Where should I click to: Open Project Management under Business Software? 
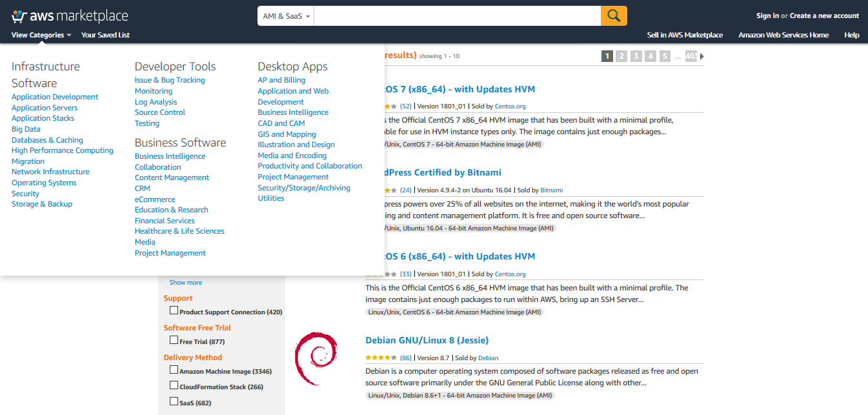click(x=170, y=253)
